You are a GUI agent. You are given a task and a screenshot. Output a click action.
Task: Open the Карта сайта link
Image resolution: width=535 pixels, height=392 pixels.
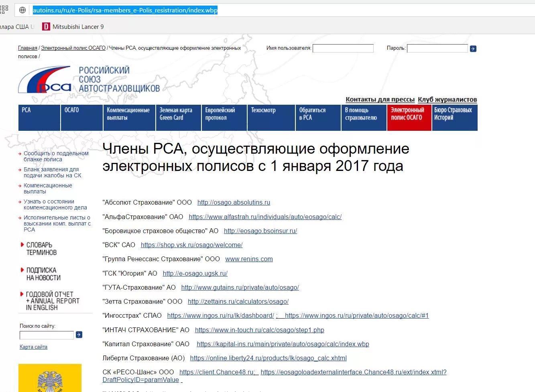coord(33,347)
